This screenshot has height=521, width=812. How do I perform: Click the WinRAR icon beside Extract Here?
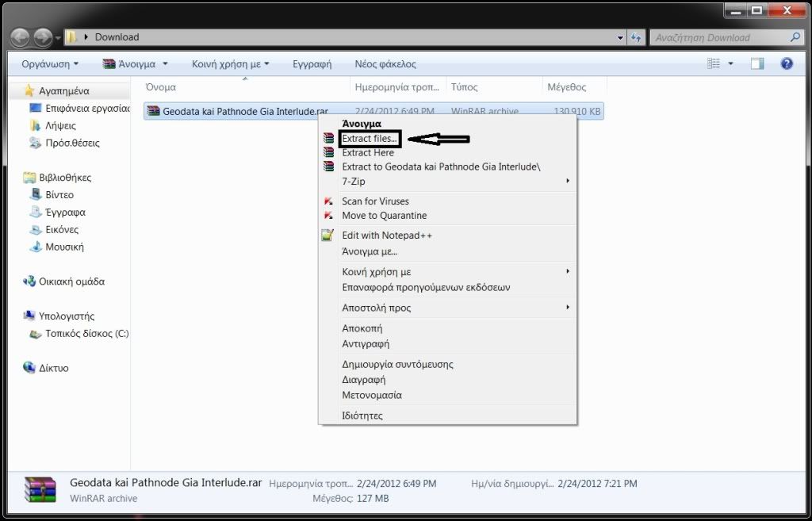coord(328,152)
